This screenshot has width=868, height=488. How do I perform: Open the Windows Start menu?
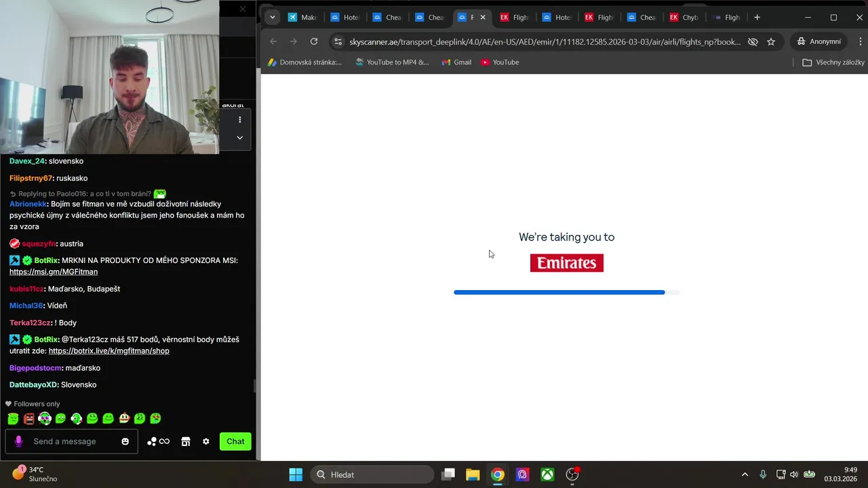(x=296, y=474)
